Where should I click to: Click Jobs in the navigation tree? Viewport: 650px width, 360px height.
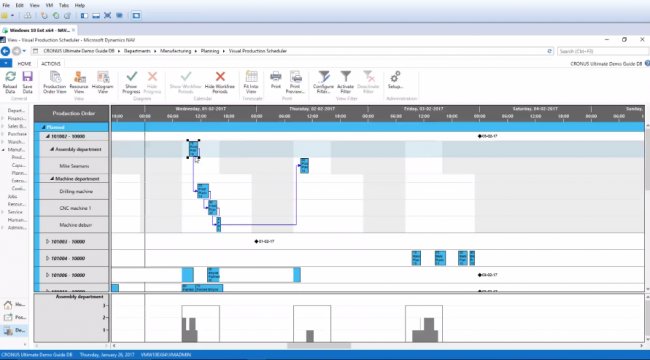tap(12, 197)
